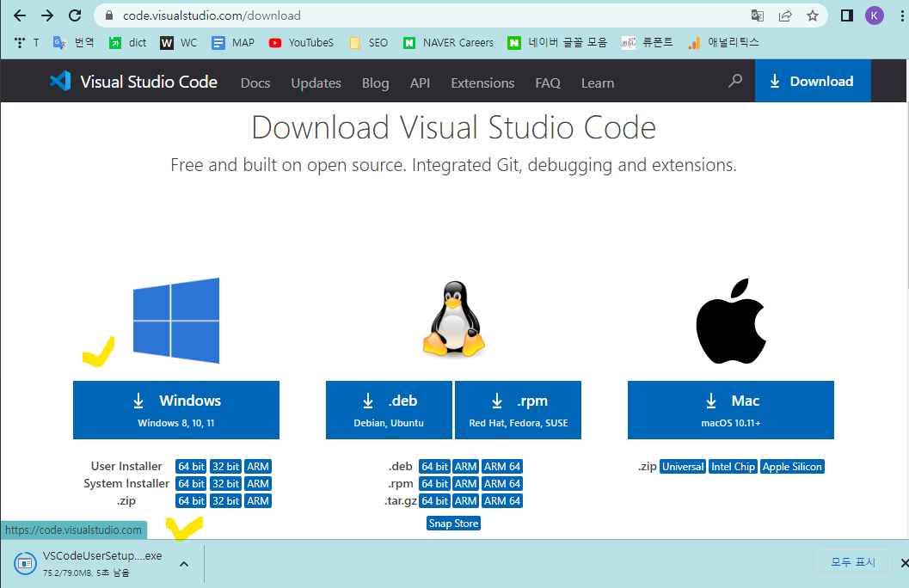Open the Learn navigation item
Viewport: 909px width, 588px height.
(x=598, y=83)
